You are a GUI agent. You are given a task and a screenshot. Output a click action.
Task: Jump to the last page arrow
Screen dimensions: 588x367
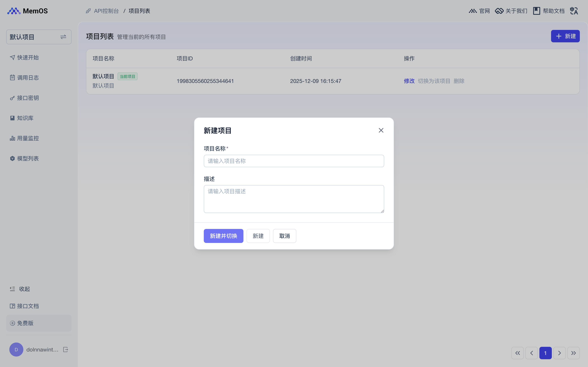(573, 353)
